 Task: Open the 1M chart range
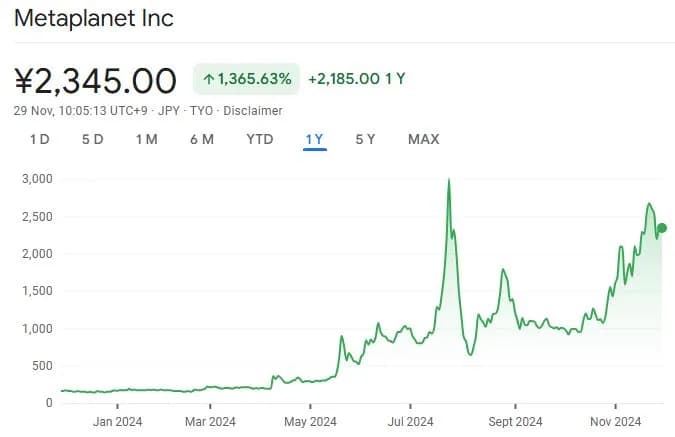pos(146,139)
